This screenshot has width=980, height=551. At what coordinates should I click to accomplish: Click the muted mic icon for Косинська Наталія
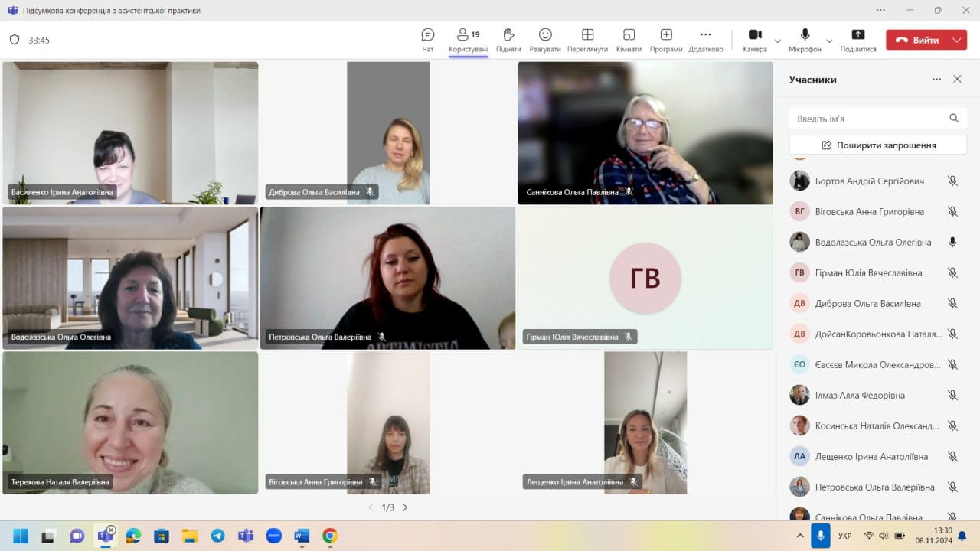pyautogui.click(x=952, y=426)
